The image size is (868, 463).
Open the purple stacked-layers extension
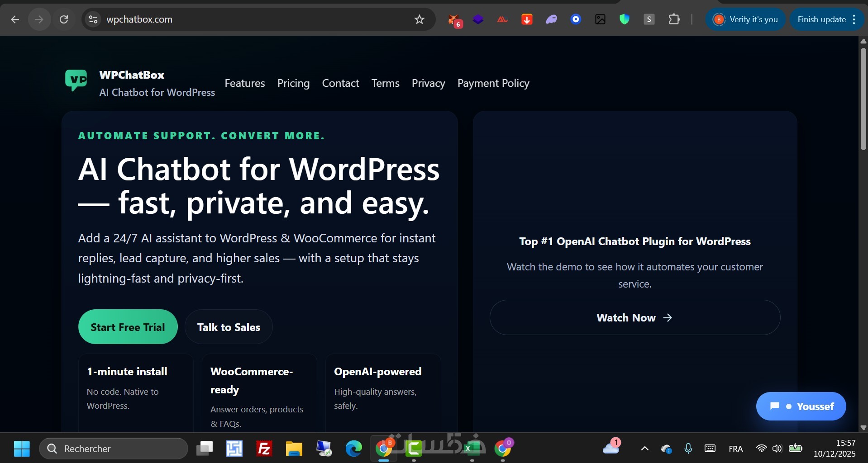tap(478, 19)
